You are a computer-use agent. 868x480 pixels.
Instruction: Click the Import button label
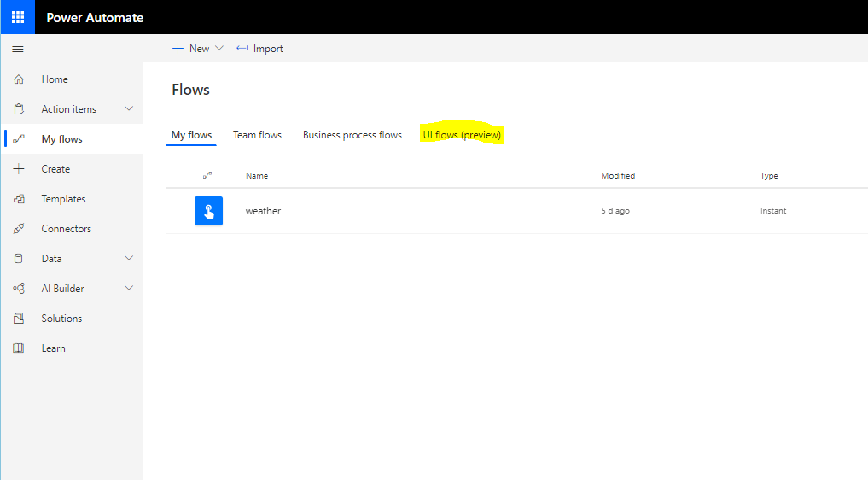click(x=269, y=49)
